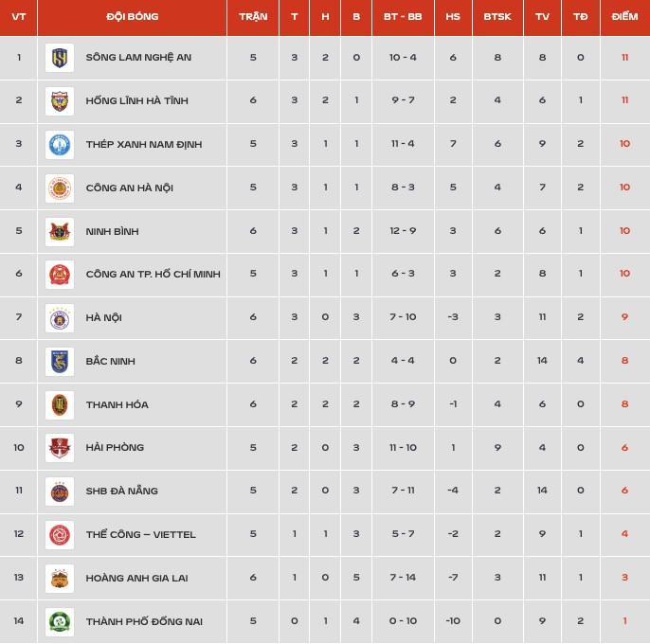Open the Thể Công – Viettel logo

(60, 534)
